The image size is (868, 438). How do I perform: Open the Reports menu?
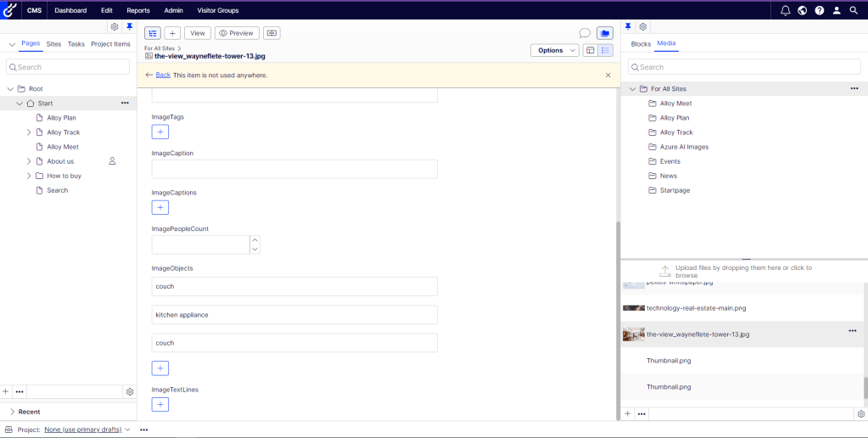pos(138,10)
